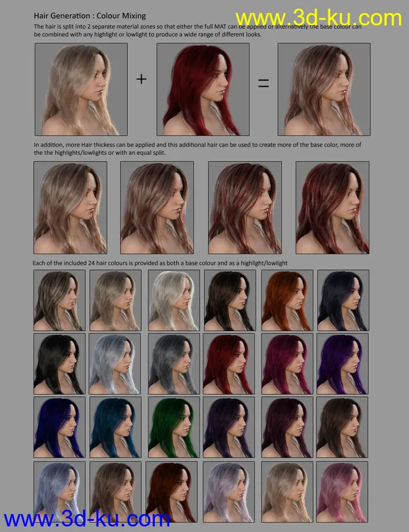Click the Hair Generation : Colour Mixing title

point(90,15)
